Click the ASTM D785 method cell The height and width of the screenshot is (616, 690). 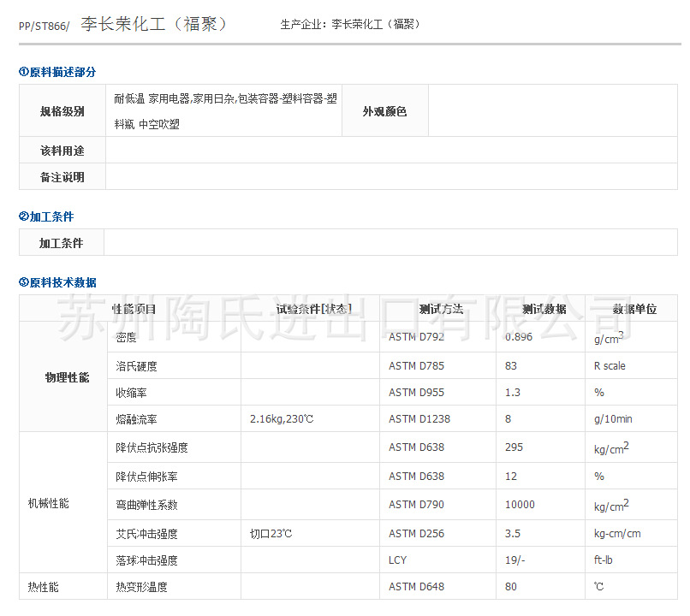(x=437, y=366)
